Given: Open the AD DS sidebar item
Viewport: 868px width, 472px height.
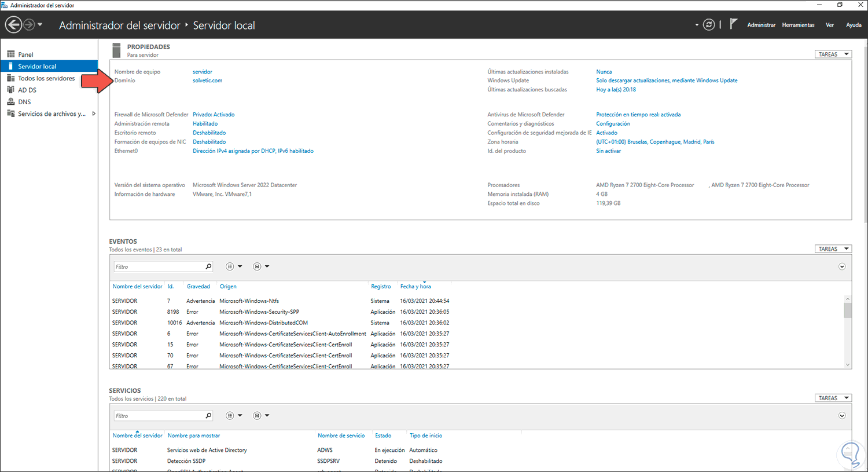Looking at the screenshot, I should coord(27,90).
